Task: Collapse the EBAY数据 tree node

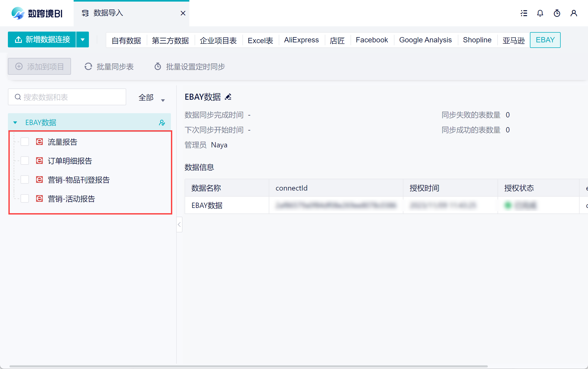Action: pyautogui.click(x=15, y=123)
